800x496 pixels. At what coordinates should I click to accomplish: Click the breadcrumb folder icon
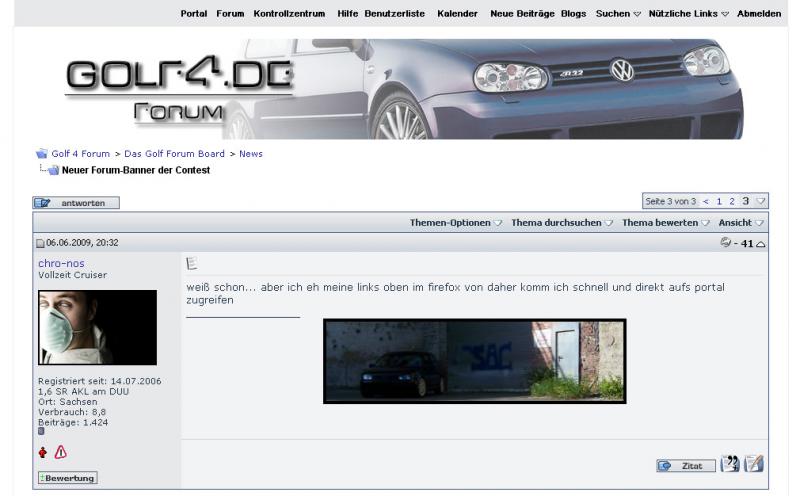coord(41,154)
